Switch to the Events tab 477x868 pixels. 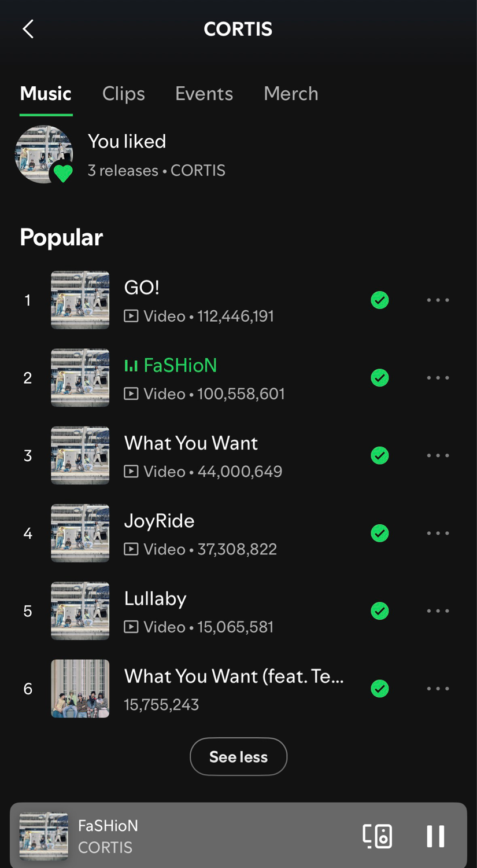tap(204, 94)
